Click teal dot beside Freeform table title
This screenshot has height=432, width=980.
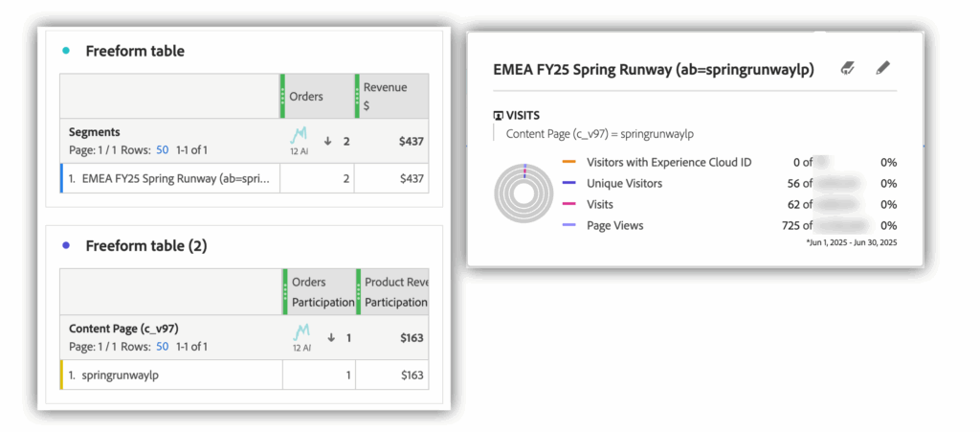click(x=66, y=52)
